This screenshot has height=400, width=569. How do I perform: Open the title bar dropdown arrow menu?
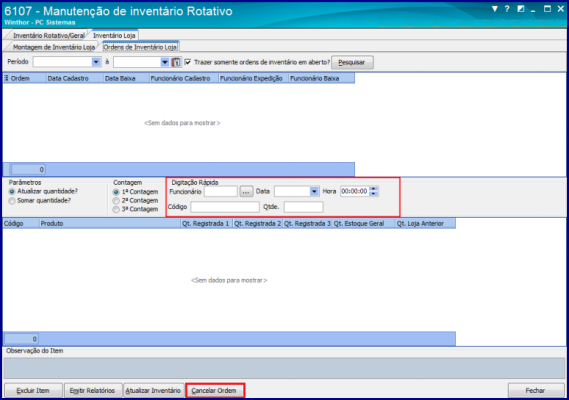(495, 9)
